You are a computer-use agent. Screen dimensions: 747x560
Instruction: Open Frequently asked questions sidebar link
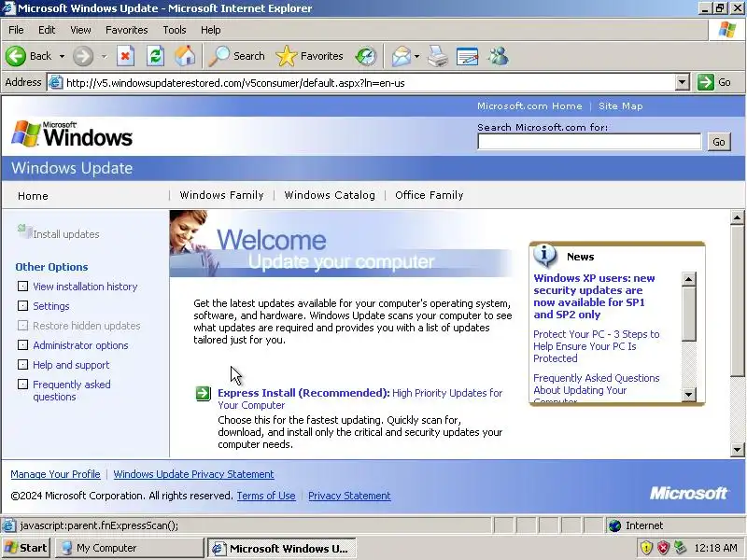pos(72,390)
